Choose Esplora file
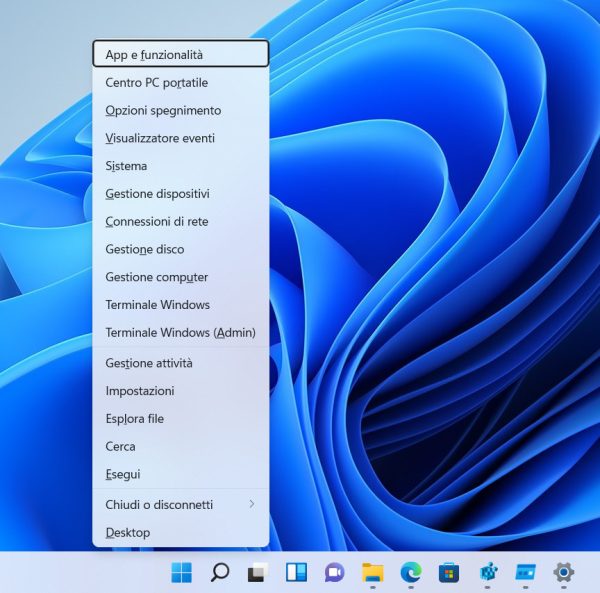Image resolution: width=600 pixels, height=593 pixels. tap(181, 419)
